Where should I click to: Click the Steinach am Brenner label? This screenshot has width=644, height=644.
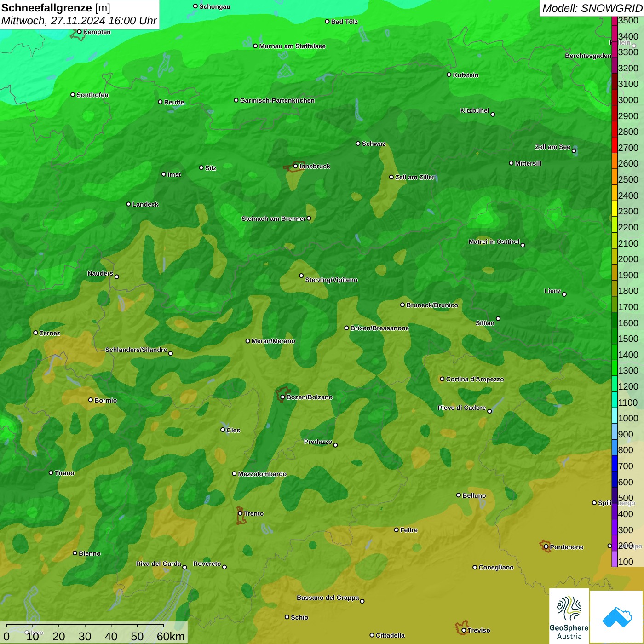pos(273,218)
